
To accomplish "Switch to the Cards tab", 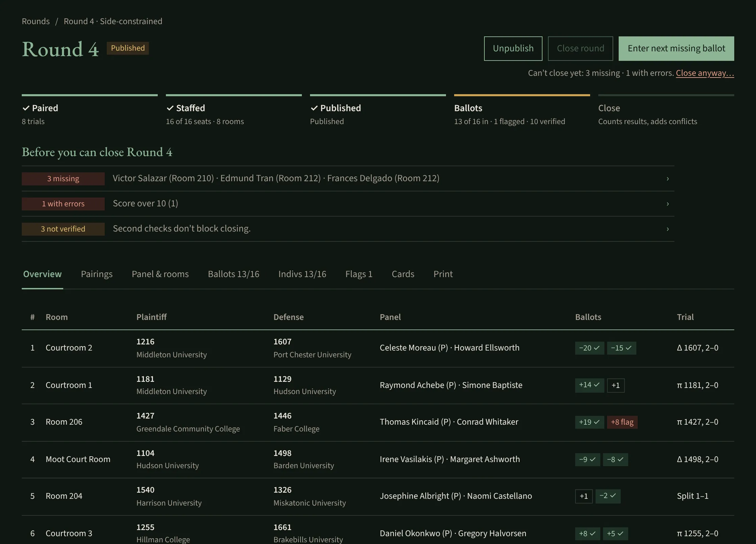I will coord(403,274).
